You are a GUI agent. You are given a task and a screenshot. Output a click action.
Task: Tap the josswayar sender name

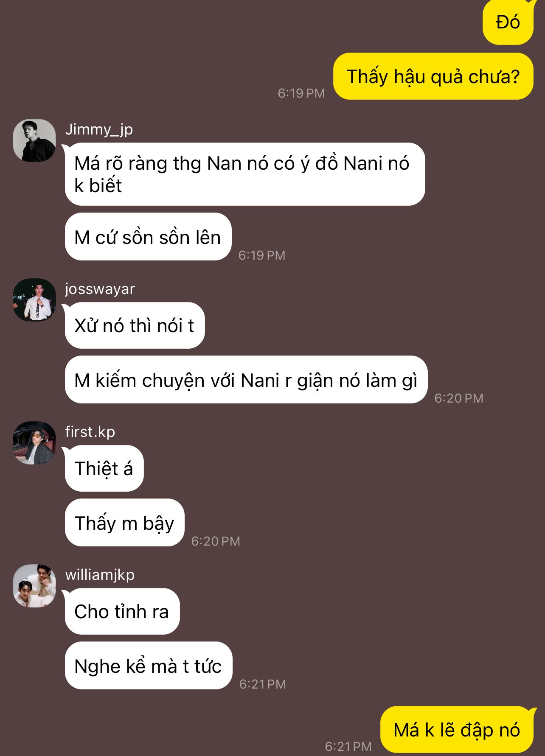[x=100, y=289]
